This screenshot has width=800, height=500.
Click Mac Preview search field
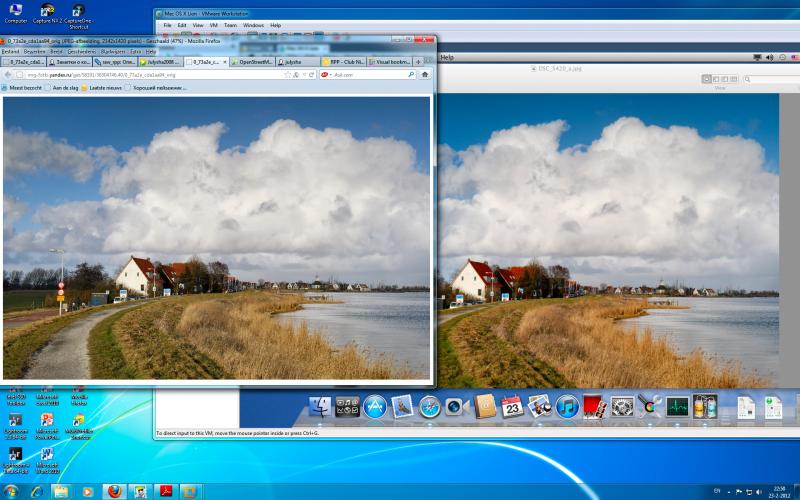tap(770, 79)
